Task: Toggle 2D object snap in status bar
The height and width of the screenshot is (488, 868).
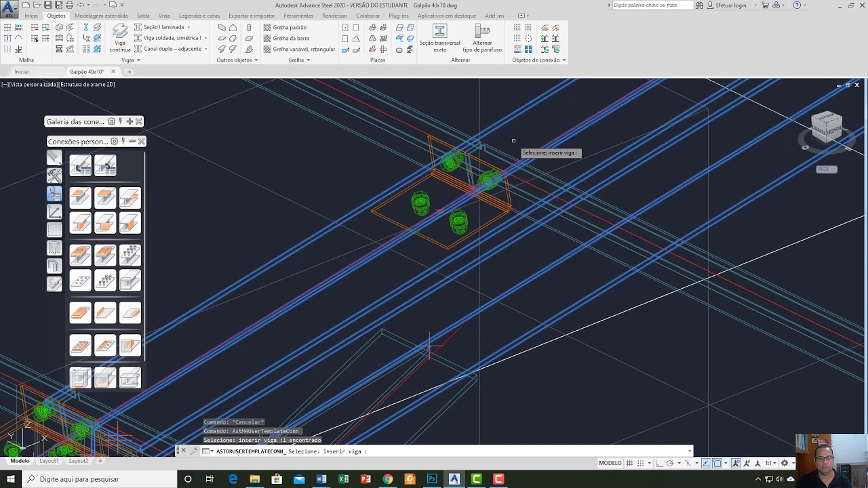Action: coord(717,463)
